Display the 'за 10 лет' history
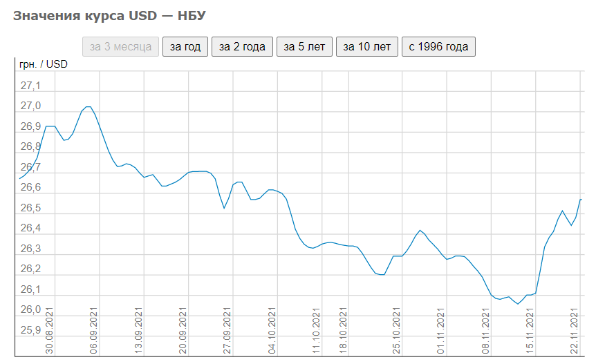This screenshot has height=364, width=596. [x=367, y=47]
